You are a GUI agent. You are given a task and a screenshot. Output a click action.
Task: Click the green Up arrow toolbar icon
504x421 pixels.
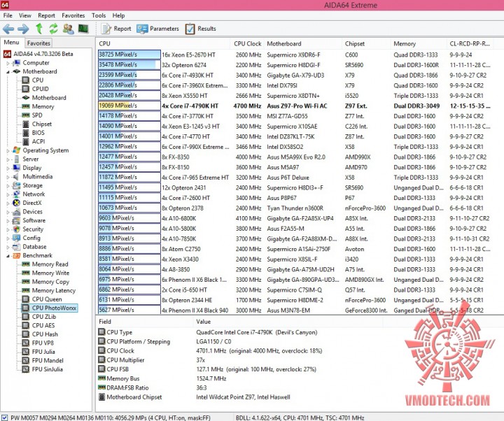pos(39,29)
